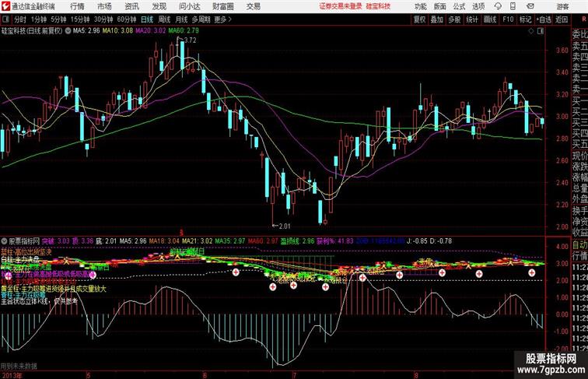Image resolution: width=588 pixels, height=379 pixels.
Task: Click the MA10: 3.08 indicator label
Action: (x=117, y=31)
